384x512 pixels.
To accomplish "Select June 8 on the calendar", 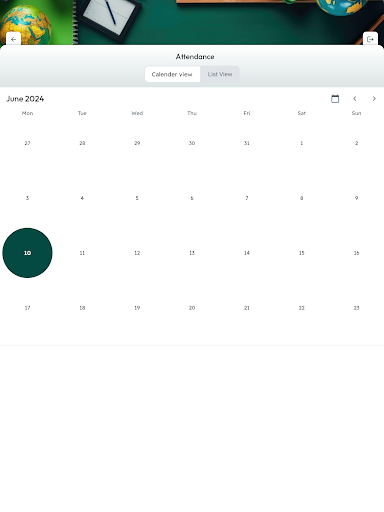I will [x=302, y=198].
